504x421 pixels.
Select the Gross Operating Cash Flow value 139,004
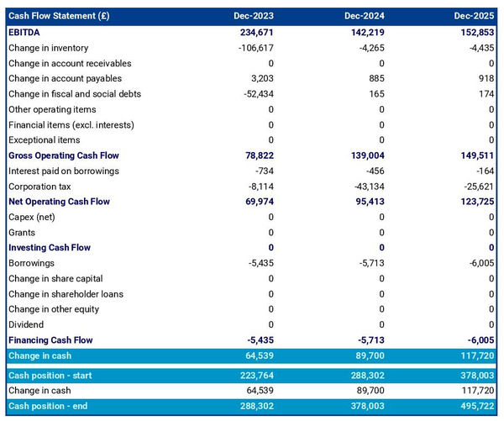tap(365, 155)
